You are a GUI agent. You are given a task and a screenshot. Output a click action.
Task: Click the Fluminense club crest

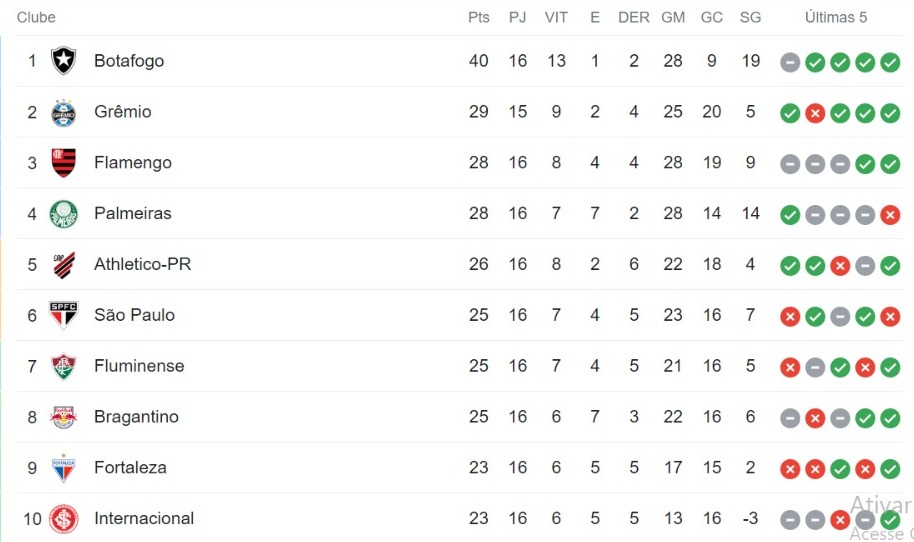click(x=64, y=366)
